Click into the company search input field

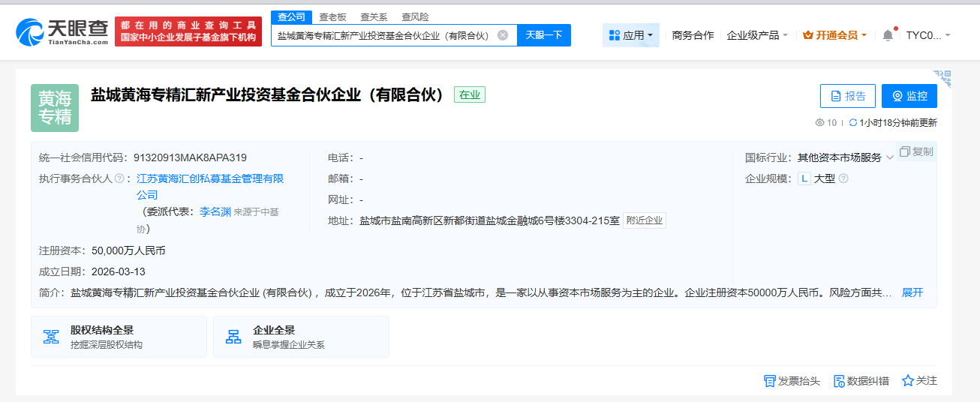(383, 35)
